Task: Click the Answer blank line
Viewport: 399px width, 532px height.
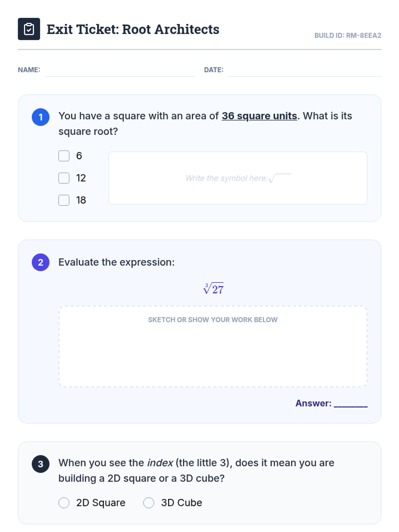Action: pos(350,404)
